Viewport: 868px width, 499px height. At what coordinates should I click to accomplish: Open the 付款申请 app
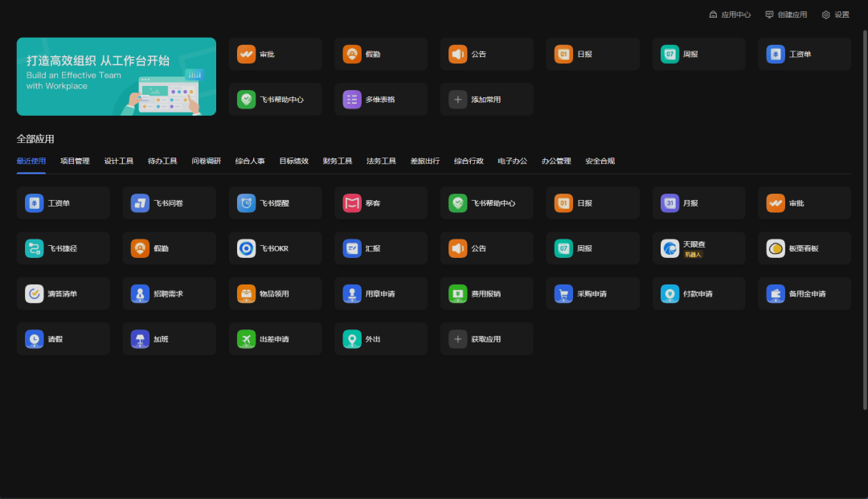click(698, 294)
